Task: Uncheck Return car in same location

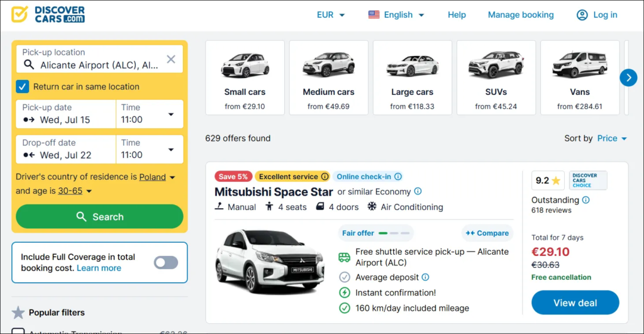Action: (x=22, y=87)
